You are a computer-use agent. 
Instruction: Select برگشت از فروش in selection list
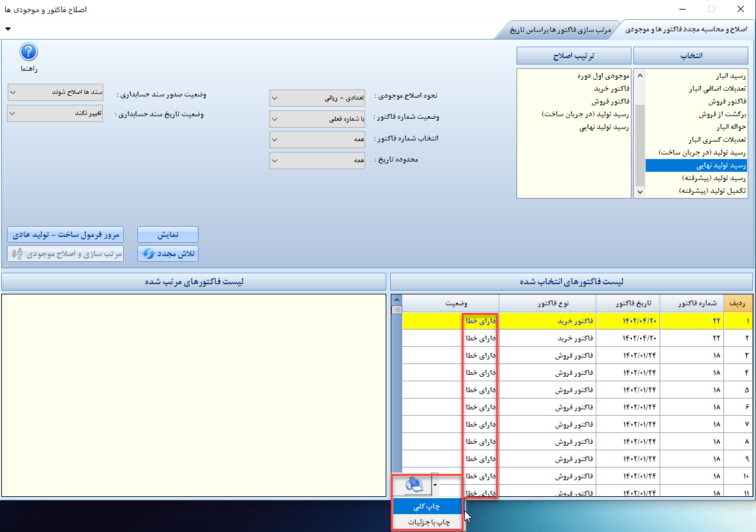point(696,114)
